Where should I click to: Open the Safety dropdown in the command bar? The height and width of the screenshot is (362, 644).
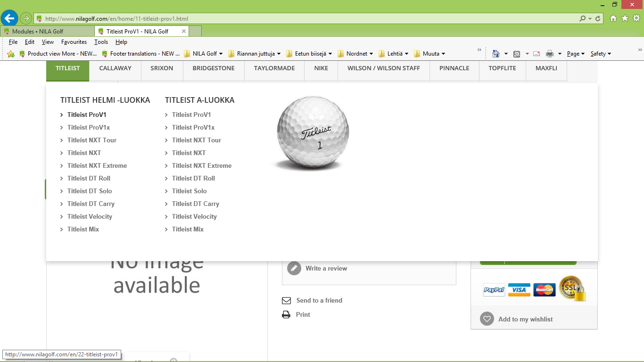tap(601, 54)
